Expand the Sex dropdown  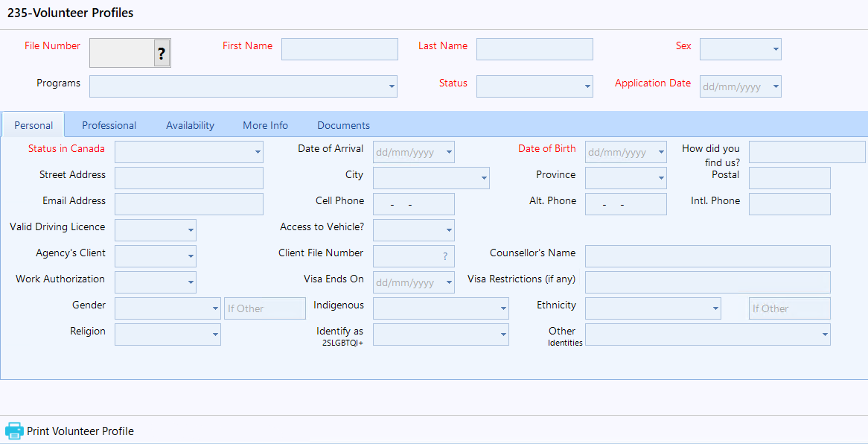pos(776,49)
